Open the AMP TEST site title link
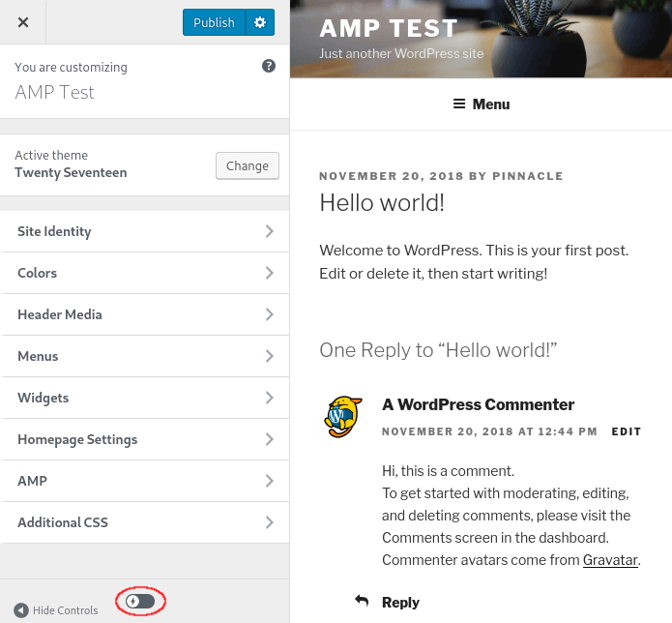 pos(389,29)
